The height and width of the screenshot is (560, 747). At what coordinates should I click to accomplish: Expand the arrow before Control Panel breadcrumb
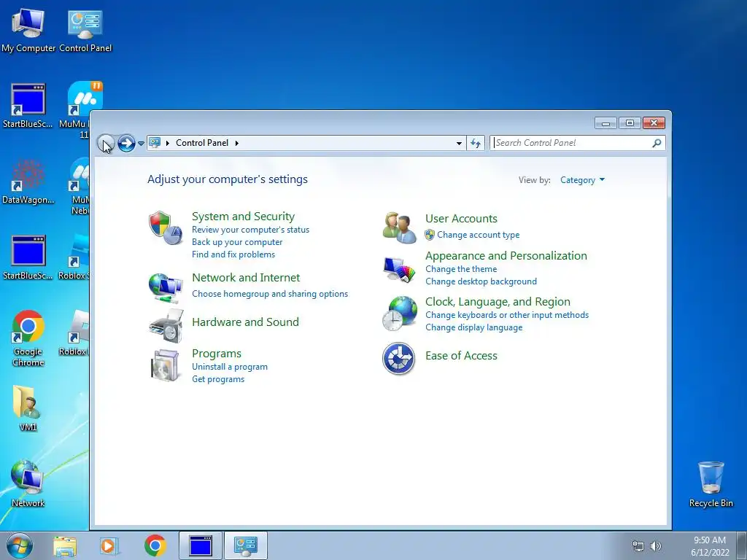(168, 143)
